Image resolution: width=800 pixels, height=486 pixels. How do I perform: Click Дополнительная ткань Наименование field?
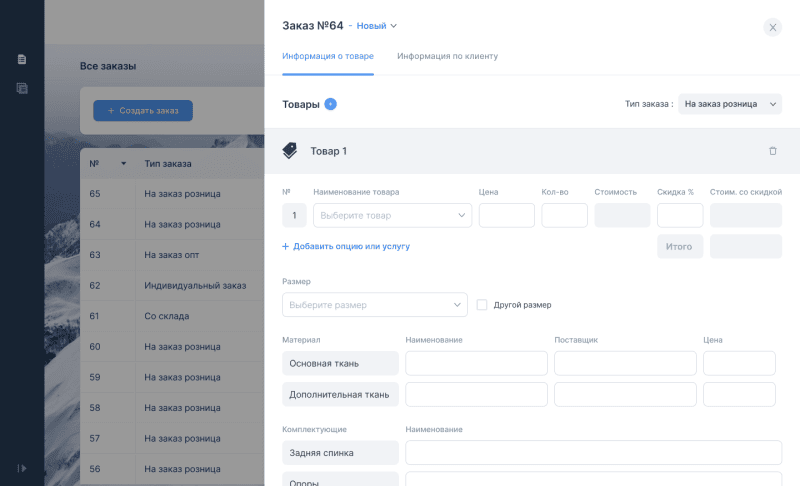(477, 394)
